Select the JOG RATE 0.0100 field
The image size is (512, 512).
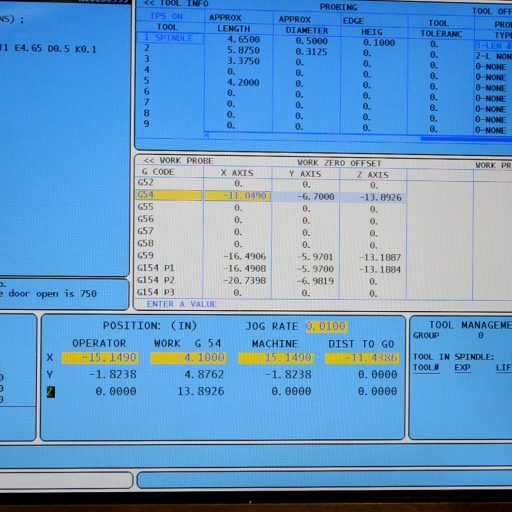326,326
